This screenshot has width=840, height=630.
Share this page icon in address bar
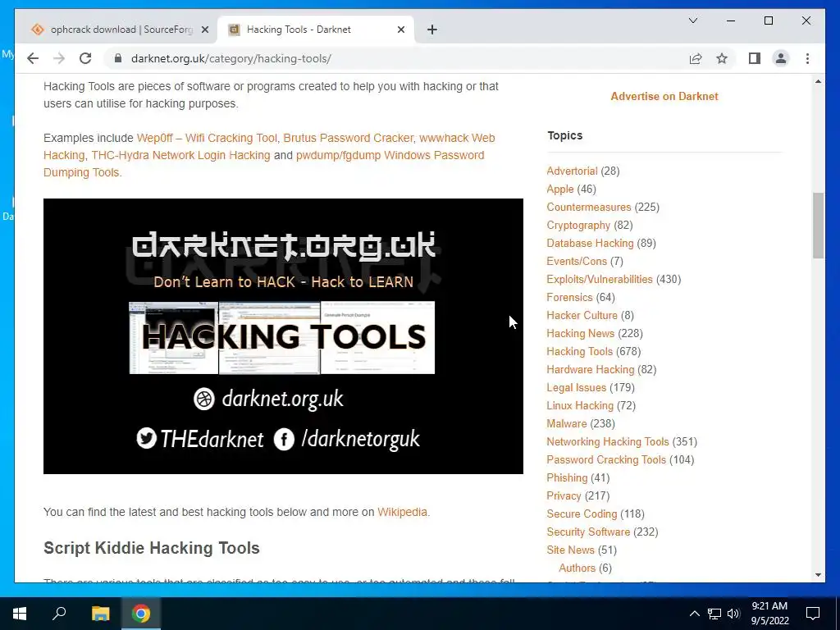tap(696, 58)
